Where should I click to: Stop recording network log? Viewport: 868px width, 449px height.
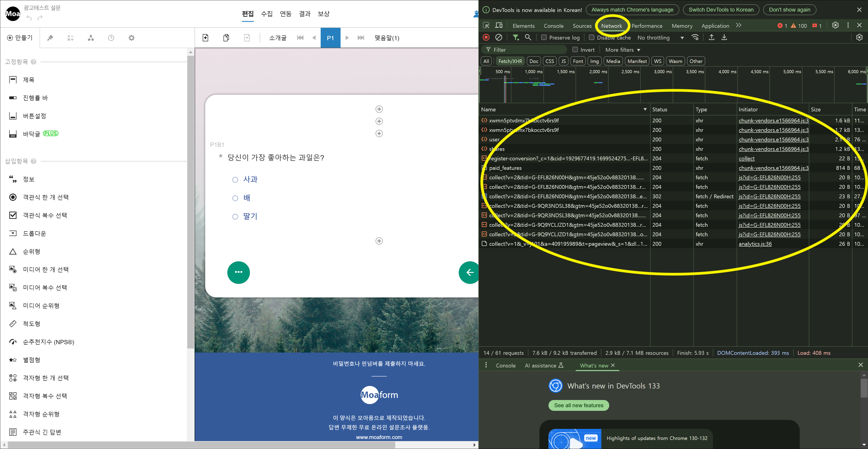(486, 37)
